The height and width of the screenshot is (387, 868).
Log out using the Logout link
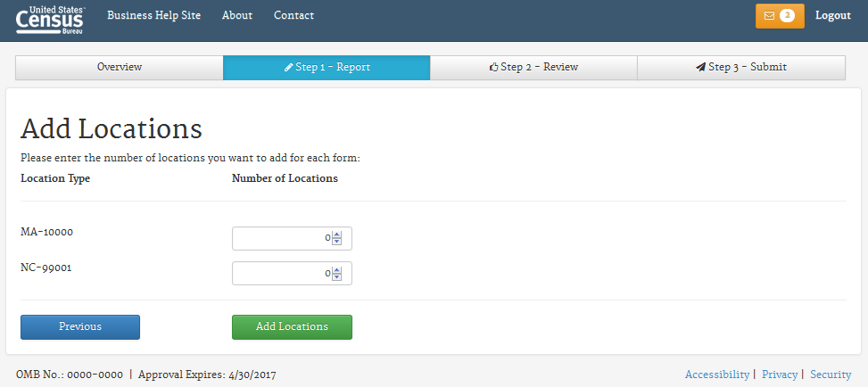point(832,16)
